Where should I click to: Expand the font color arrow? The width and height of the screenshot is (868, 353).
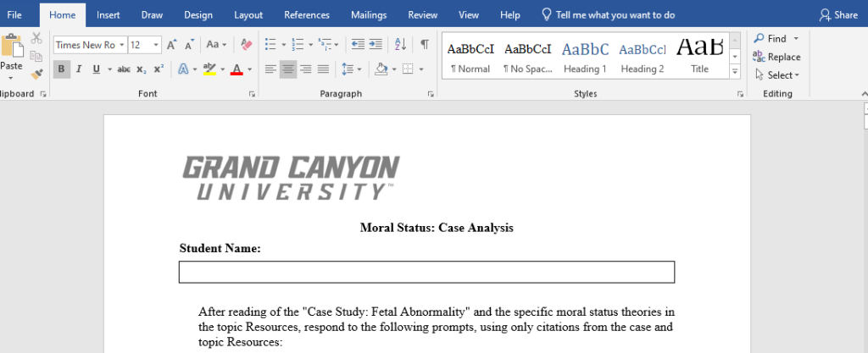pos(250,69)
